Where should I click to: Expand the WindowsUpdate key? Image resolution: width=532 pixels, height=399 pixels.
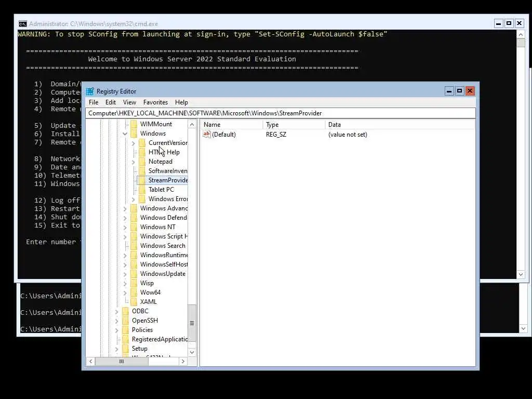[125, 274]
